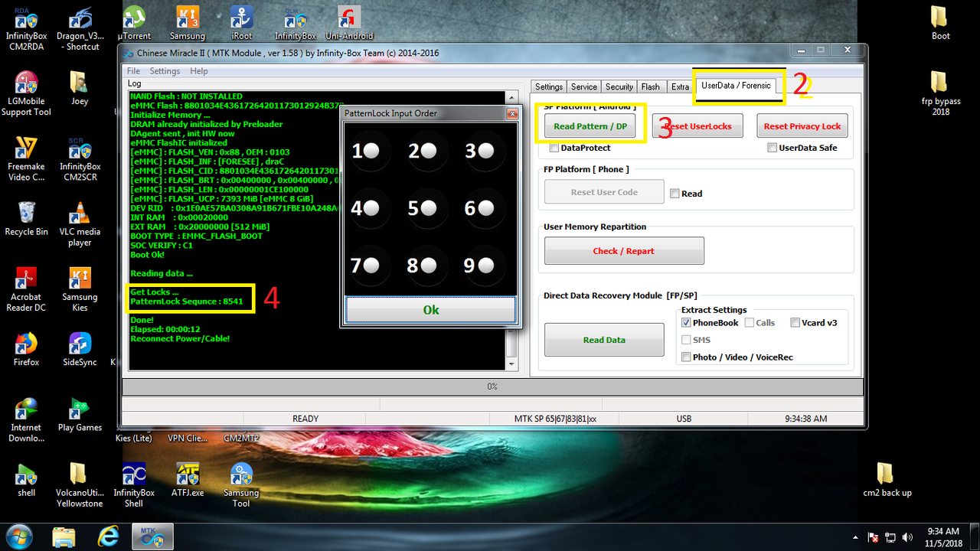Uncheck the Vcard v3 option
This screenshot has width=980, height=551.
(x=795, y=323)
